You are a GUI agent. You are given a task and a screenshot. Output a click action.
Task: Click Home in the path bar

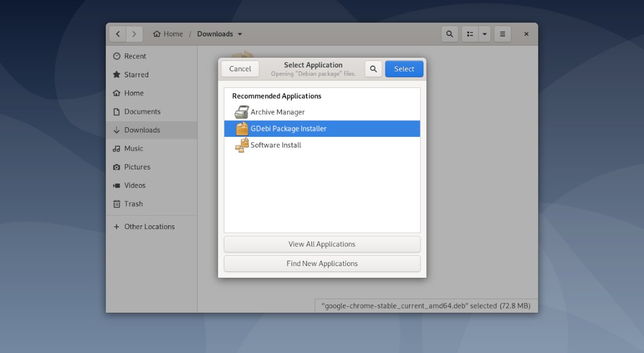click(x=168, y=33)
